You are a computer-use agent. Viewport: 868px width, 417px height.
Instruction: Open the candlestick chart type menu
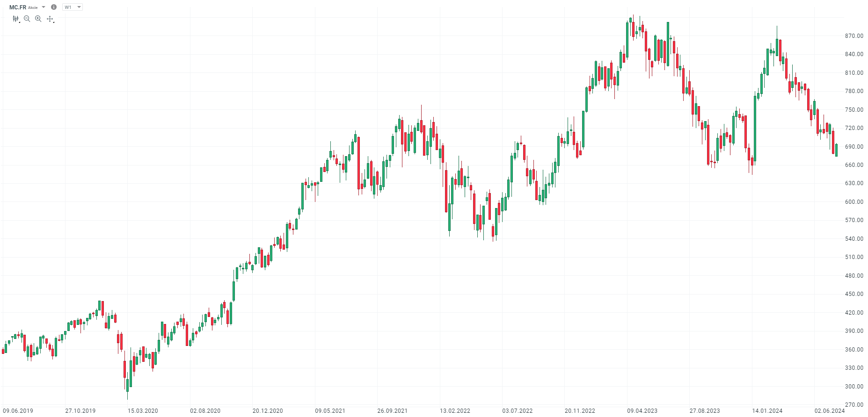click(16, 19)
